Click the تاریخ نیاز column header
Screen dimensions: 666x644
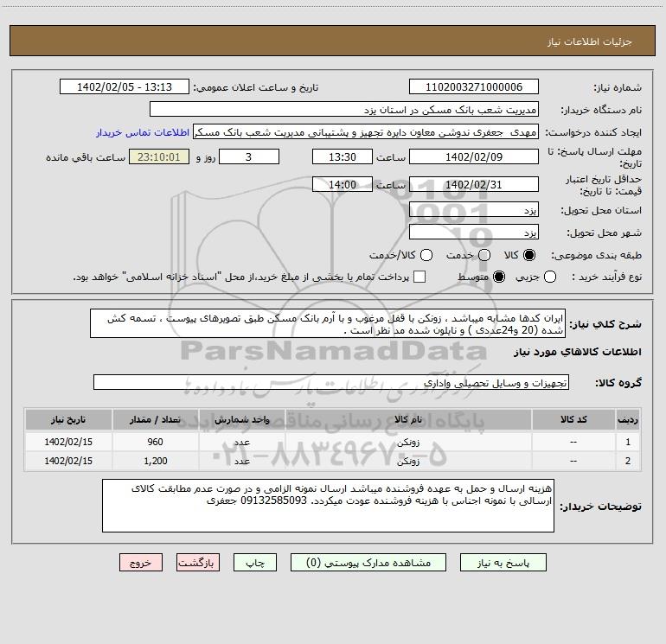tap(68, 419)
